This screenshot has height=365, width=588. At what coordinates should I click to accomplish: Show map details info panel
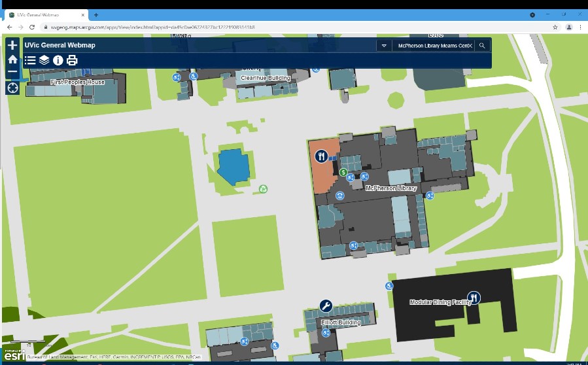pos(58,60)
